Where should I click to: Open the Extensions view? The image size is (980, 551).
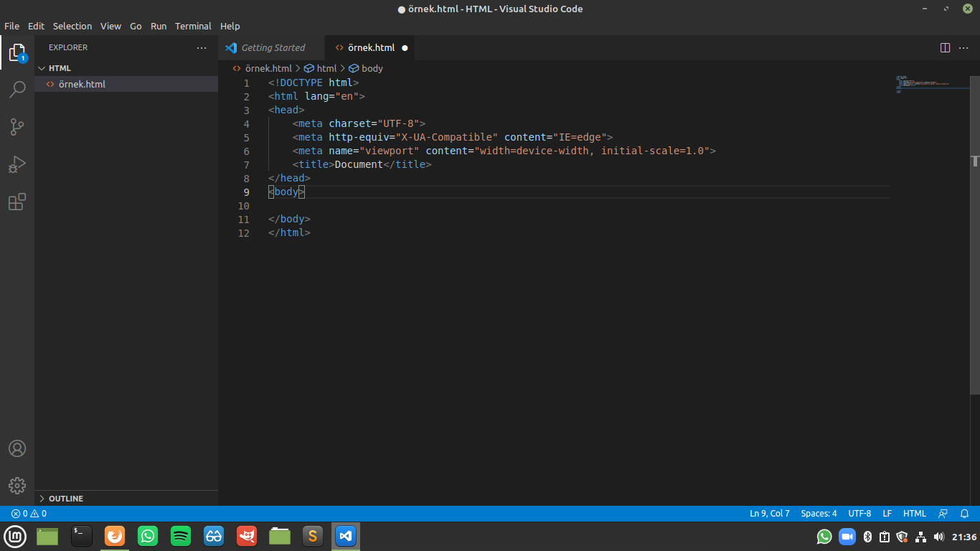pos(17,202)
